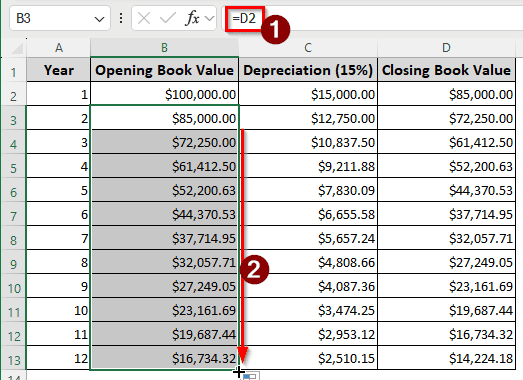523x380 pixels.
Task: Click the Year header cell
Action: click(x=59, y=70)
